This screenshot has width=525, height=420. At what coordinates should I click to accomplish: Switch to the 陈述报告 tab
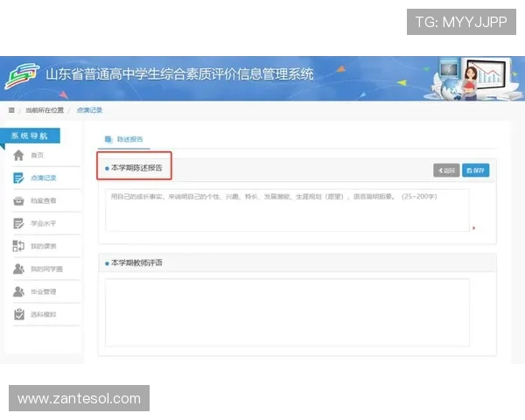pyautogui.click(x=124, y=139)
